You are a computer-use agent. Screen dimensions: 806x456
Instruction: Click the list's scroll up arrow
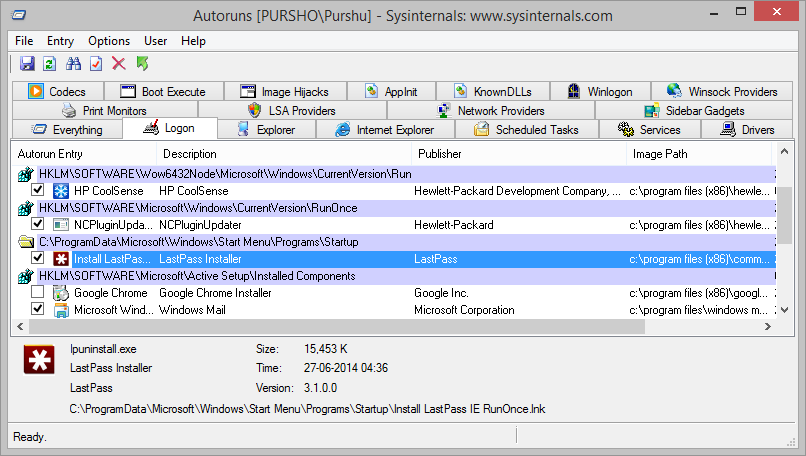tap(784, 151)
